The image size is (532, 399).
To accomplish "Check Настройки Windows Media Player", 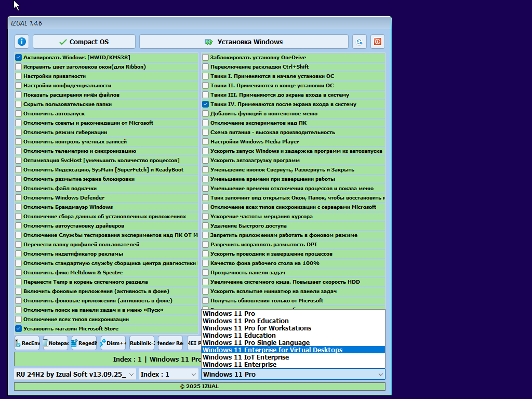I will point(205,141).
